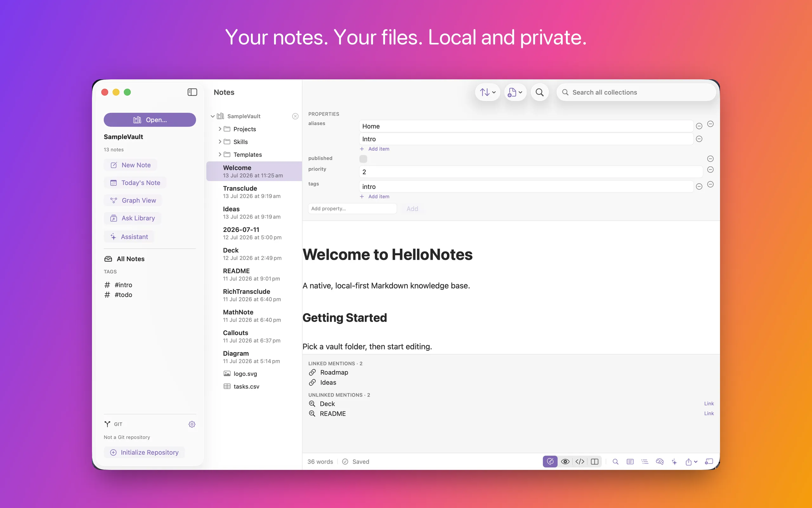Click the Open... vault button

point(150,120)
